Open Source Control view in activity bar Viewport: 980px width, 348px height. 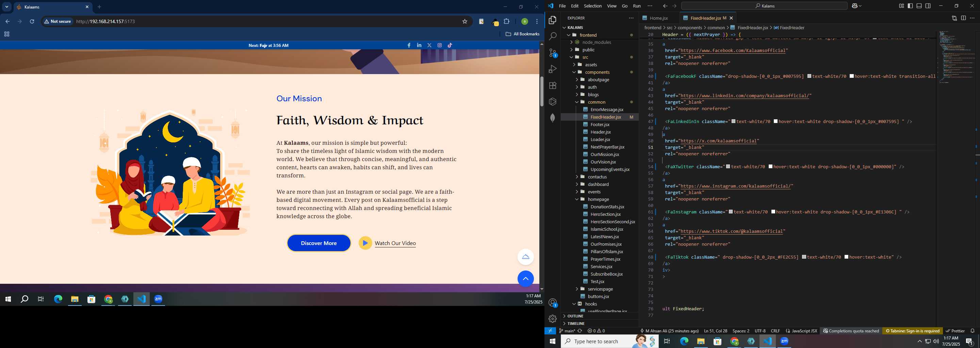(x=552, y=53)
